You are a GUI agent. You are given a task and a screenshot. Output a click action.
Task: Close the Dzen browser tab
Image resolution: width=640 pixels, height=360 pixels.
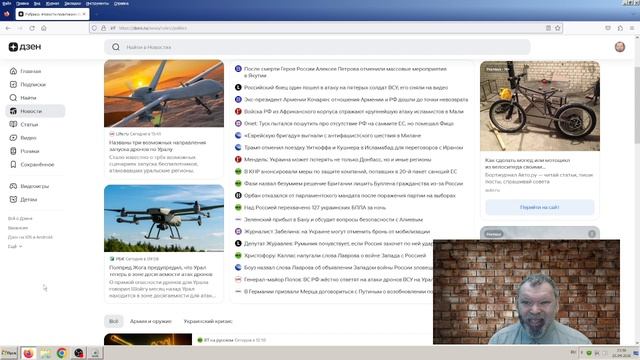tap(84, 14)
